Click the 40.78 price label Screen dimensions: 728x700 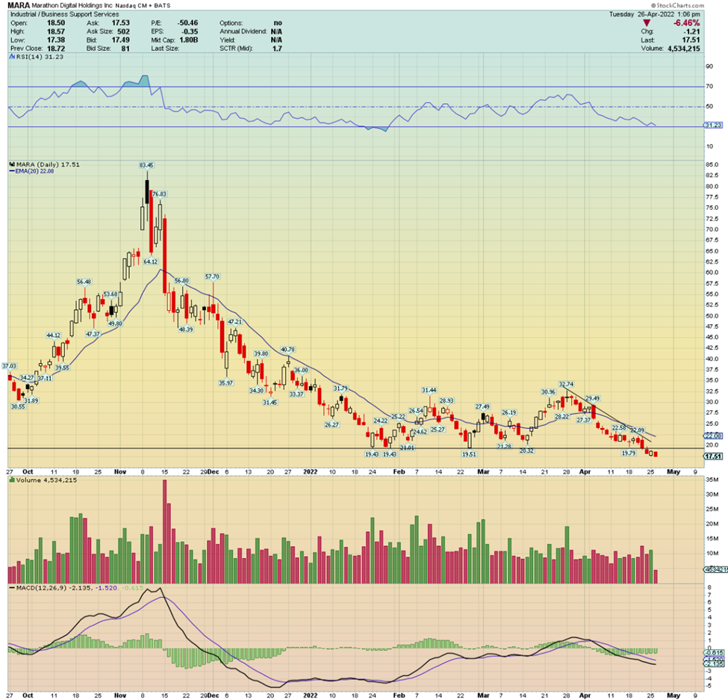[x=287, y=350]
